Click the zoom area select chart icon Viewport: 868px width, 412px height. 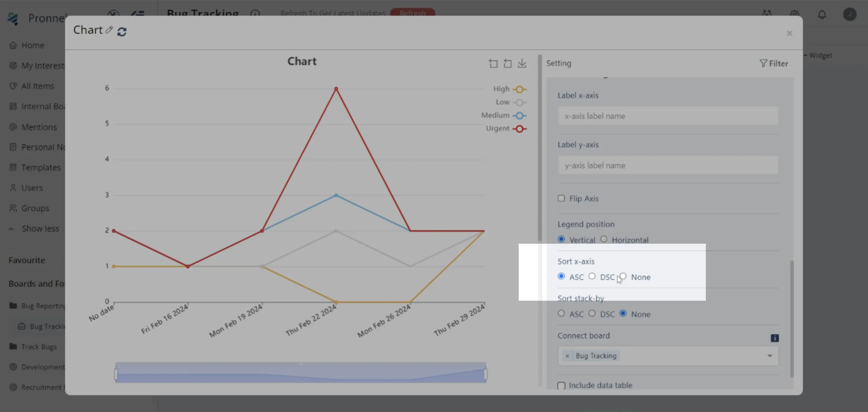pos(493,63)
